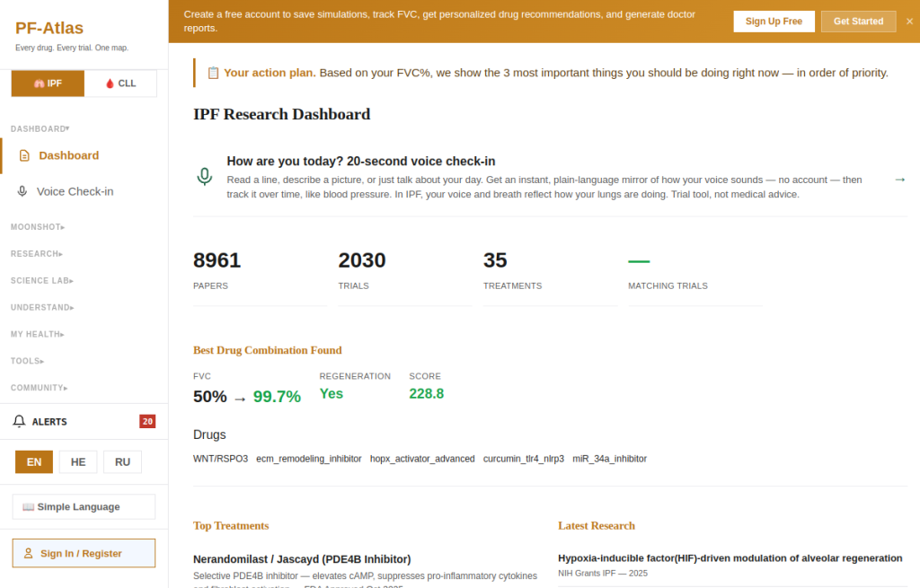Select RU language option
Image resolution: width=920 pixels, height=588 pixels.
tap(122, 462)
